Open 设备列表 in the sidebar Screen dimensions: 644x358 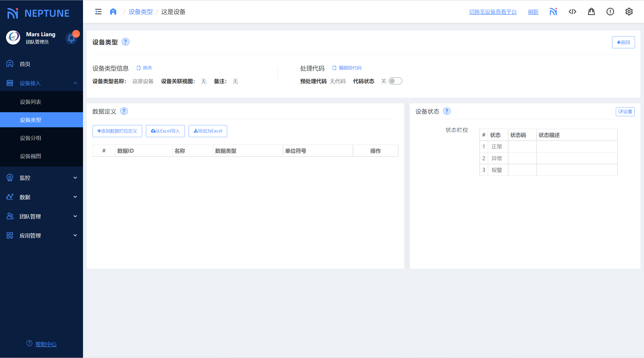[x=31, y=102]
